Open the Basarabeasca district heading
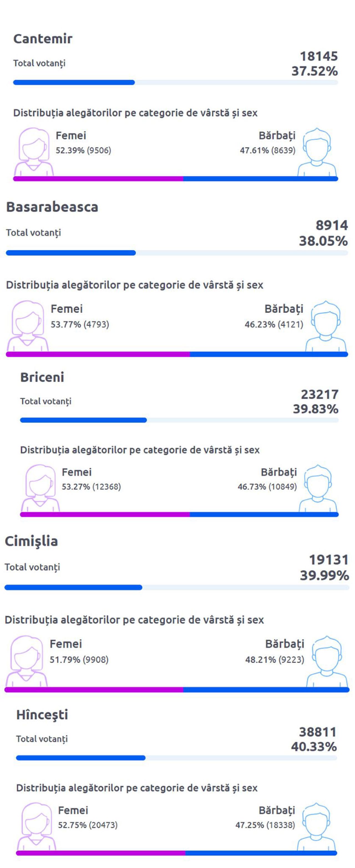Image resolution: width=355 pixels, height=868 pixels. click(52, 207)
